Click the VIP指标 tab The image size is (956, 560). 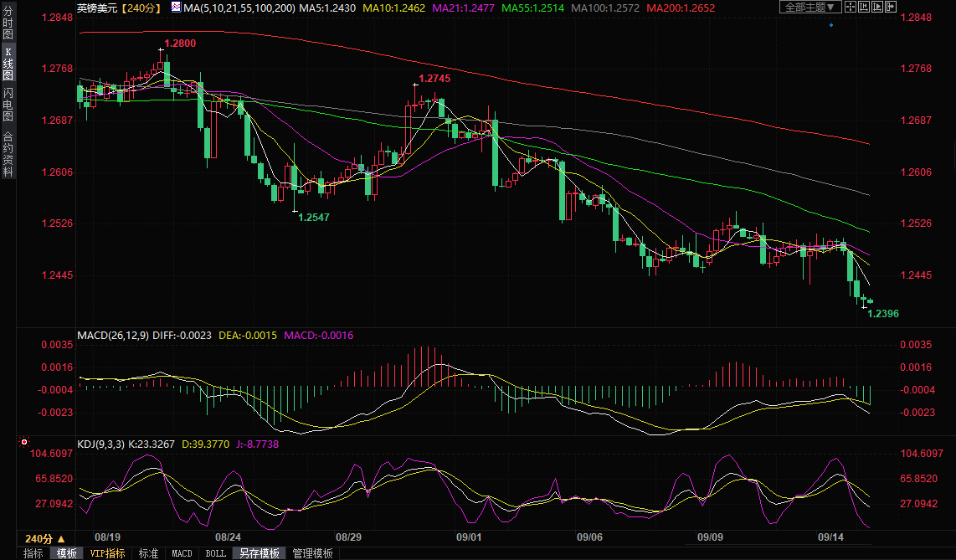[x=107, y=553]
